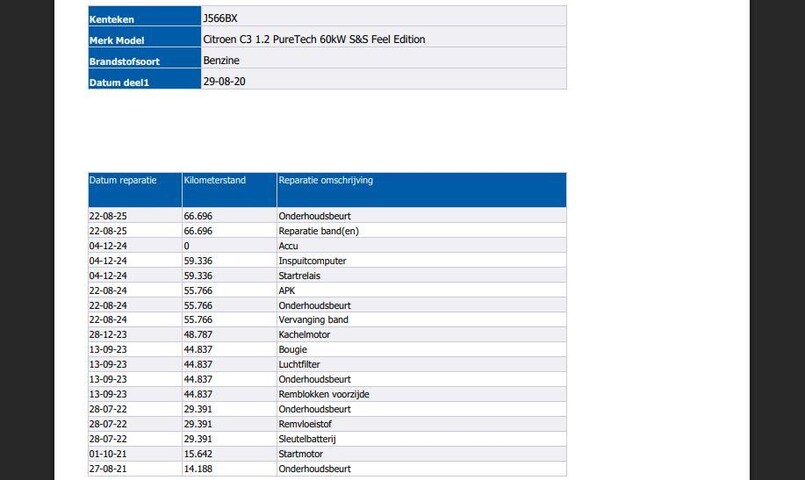This screenshot has width=805, height=480.
Task: Click the Reparatie band(en) entry
Action: (318, 231)
